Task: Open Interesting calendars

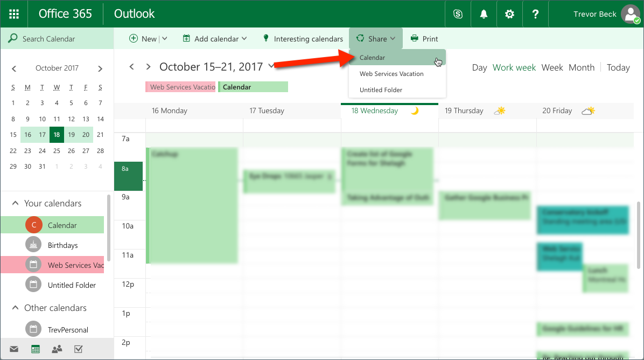Action: point(303,39)
